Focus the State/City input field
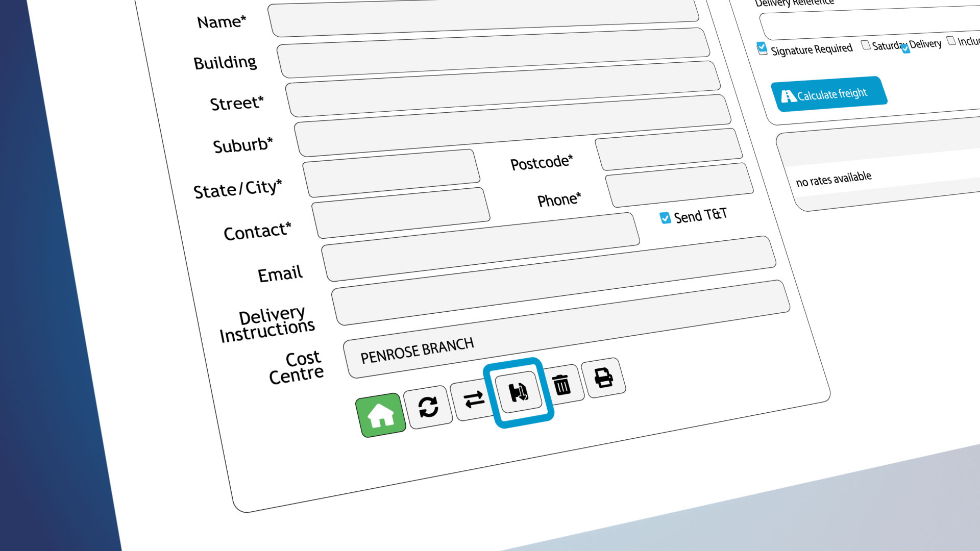This screenshot has height=551, width=980. 391,173
